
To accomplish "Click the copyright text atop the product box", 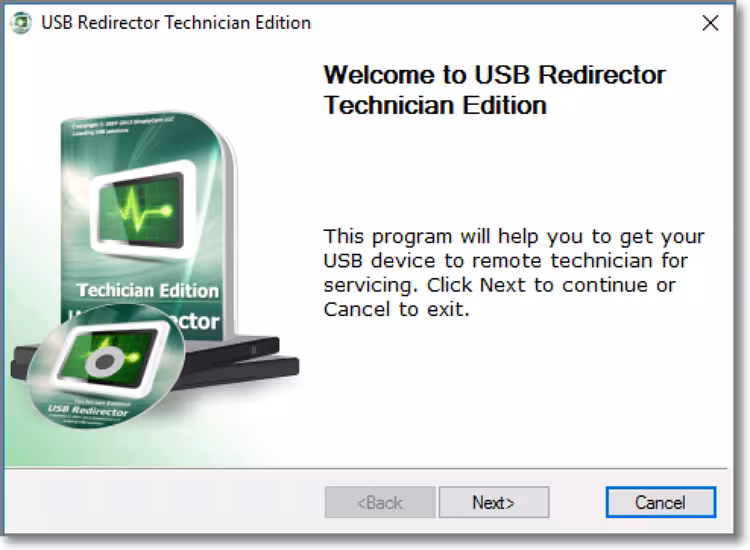I will point(122,125).
